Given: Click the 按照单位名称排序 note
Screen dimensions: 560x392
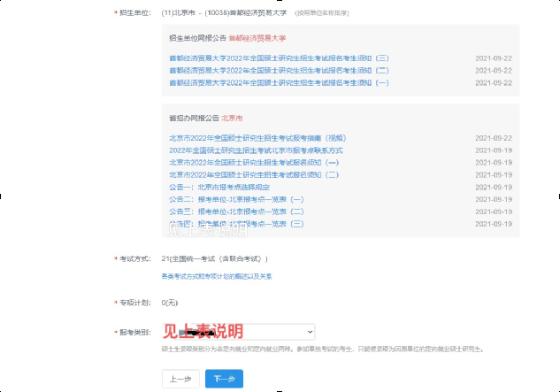Looking at the screenshot, I should pyautogui.click(x=322, y=13).
